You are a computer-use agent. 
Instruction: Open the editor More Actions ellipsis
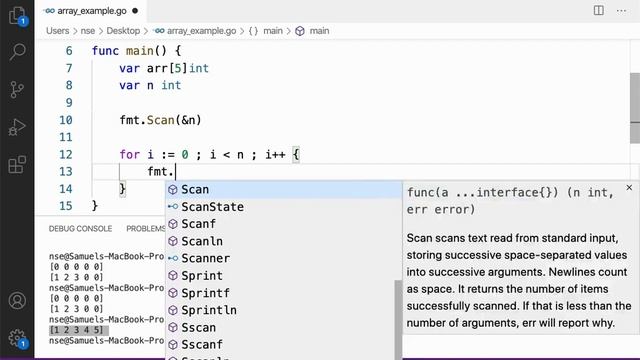(621, 11)
